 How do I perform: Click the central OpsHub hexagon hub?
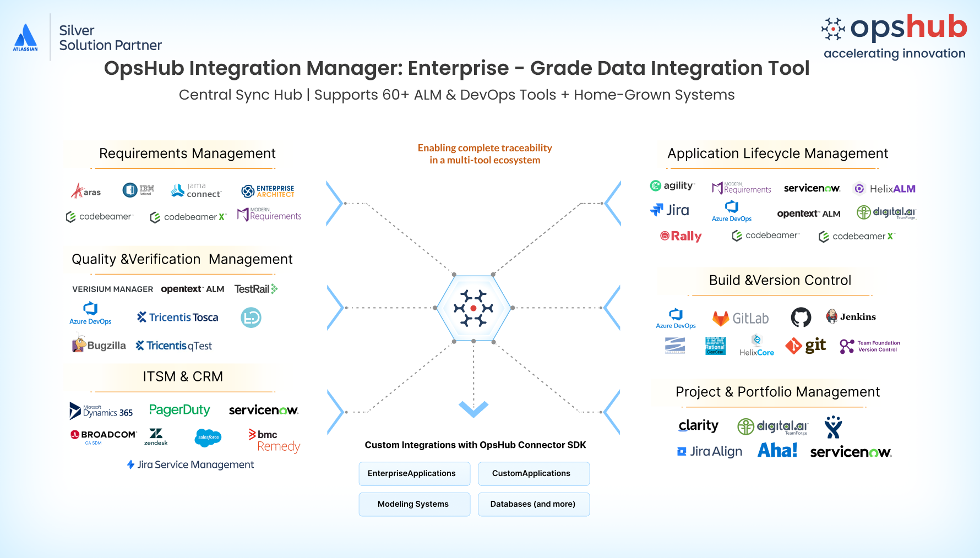473,308
